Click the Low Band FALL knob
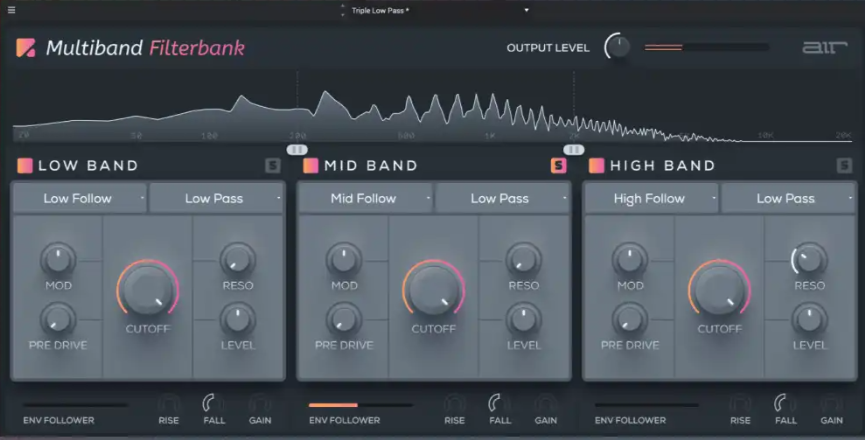The width and height of the screenshot is (865, 440). pos(213,404)
